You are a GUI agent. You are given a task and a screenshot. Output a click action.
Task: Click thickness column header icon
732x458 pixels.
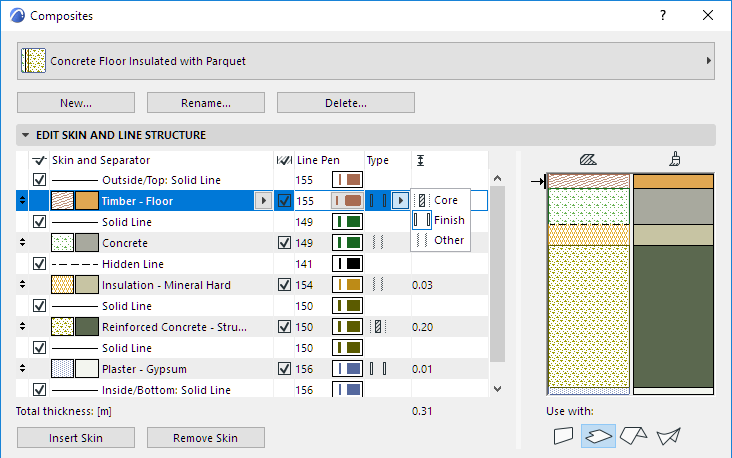420,161
